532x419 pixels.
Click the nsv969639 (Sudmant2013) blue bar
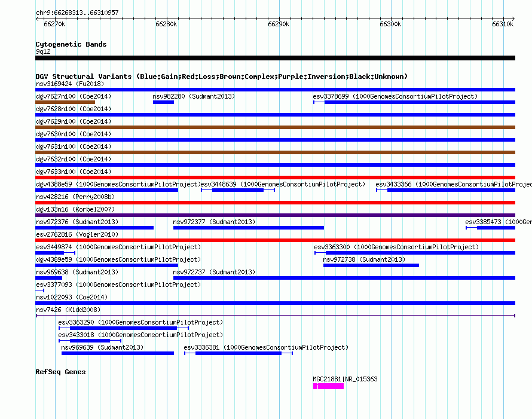(118, 353)
